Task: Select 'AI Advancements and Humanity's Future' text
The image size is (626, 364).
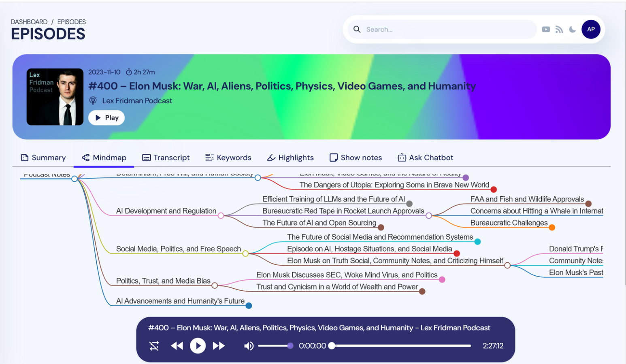Action: click(180, 301)
